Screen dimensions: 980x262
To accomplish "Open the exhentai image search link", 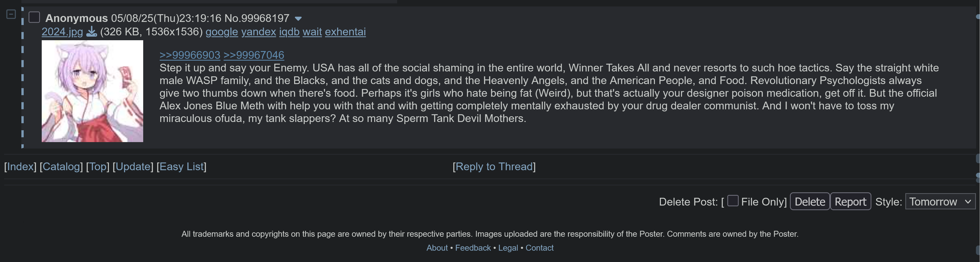I will tap(345, 32).
